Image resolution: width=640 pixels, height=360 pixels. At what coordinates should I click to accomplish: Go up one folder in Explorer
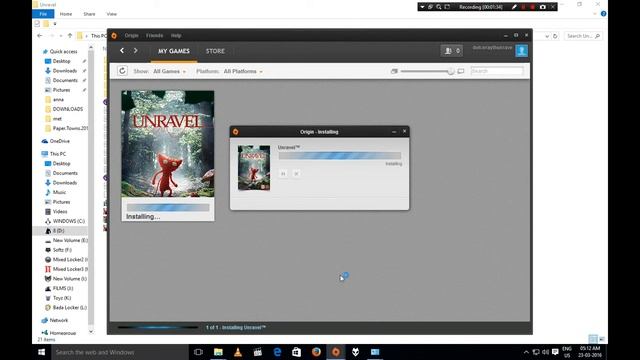pyautogui.click(x=70, y=36)
